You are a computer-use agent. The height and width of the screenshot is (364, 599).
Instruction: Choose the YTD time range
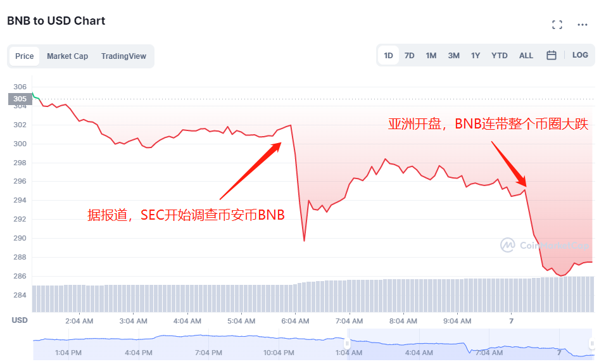coord(500,56)
